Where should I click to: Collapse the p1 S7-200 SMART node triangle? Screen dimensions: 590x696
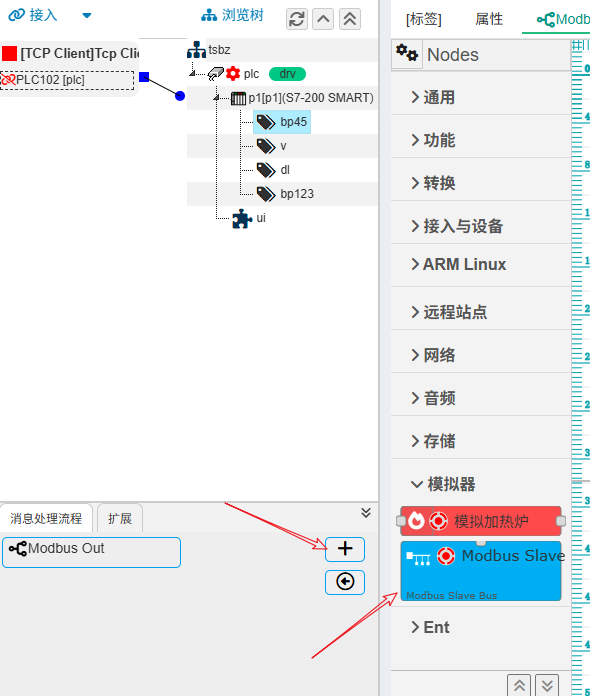click(x=216, y=97)
